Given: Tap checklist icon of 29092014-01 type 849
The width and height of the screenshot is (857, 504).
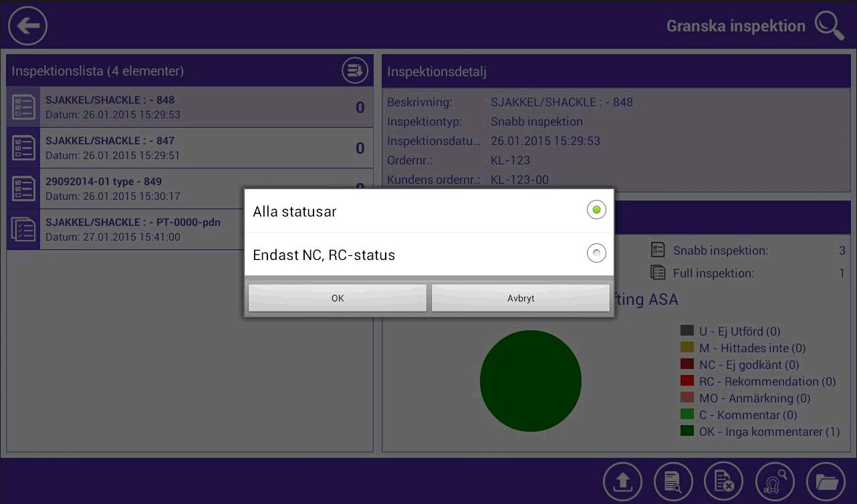Looking at the screenshot, I should click(x=23, y=188).
